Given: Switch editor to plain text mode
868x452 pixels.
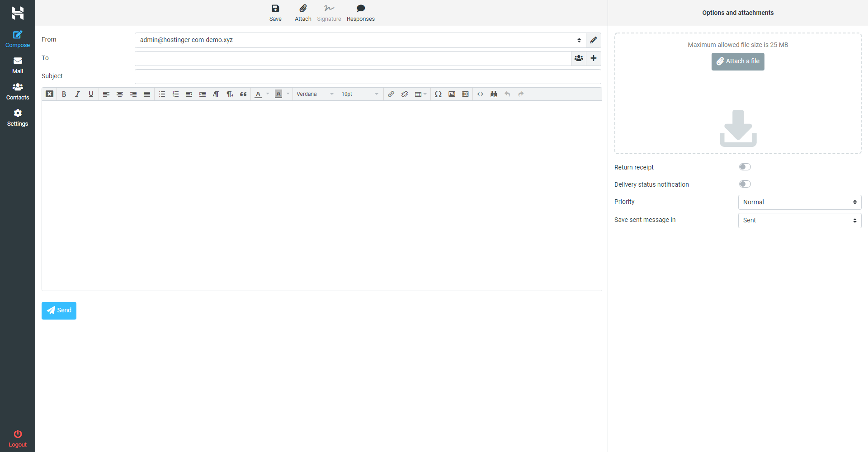Looking at the screenshot, I should [x=50, y=94].
